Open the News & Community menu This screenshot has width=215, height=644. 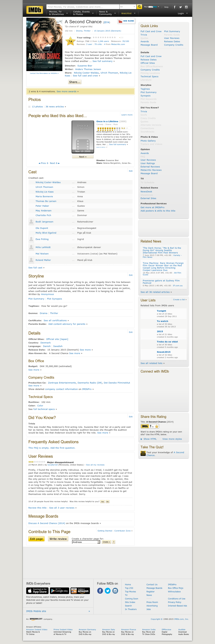[107, 13]
